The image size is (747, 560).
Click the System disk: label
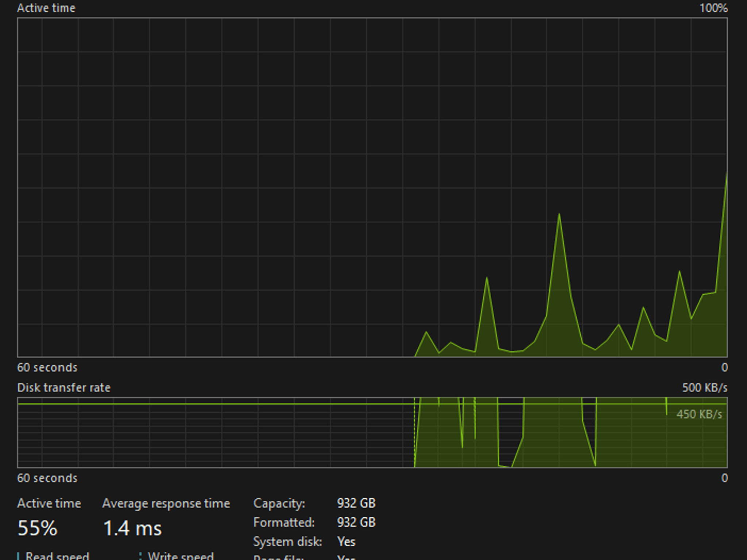[x=288, y=542]
